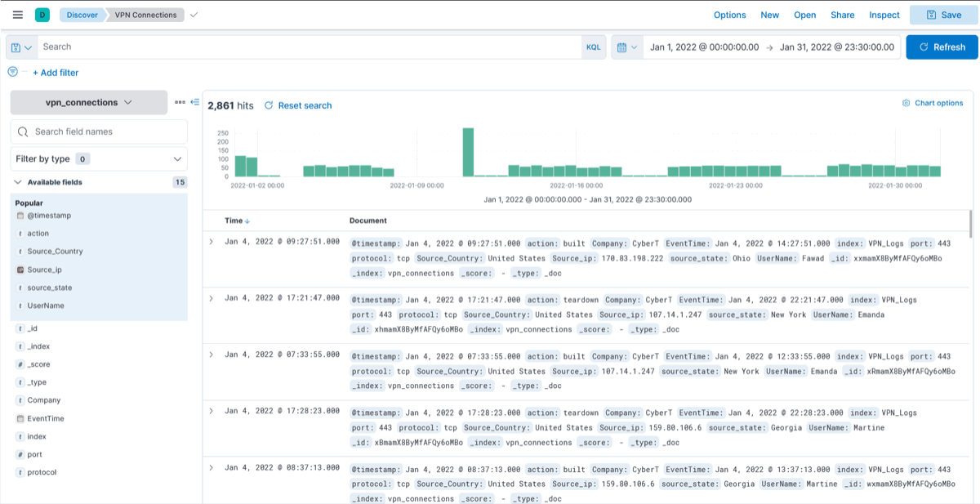Click the KQL query language selector
The image size is (980, 504).
click(x=594, y=47)
